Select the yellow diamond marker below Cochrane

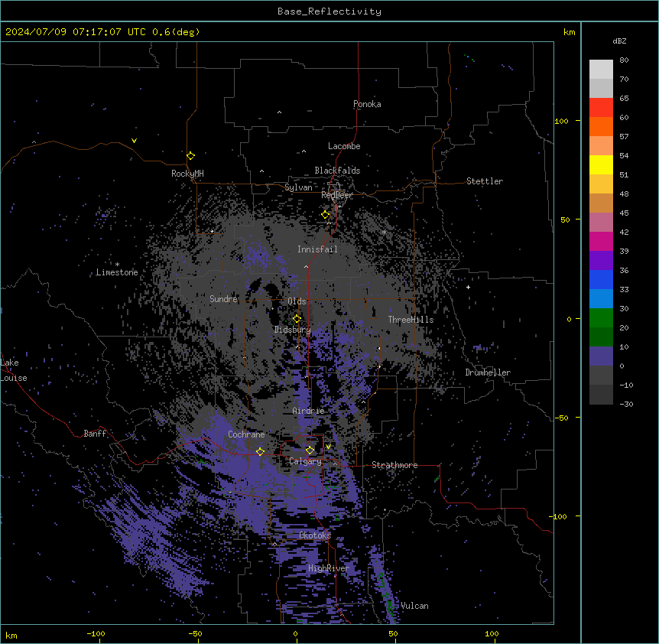(260, 451)
